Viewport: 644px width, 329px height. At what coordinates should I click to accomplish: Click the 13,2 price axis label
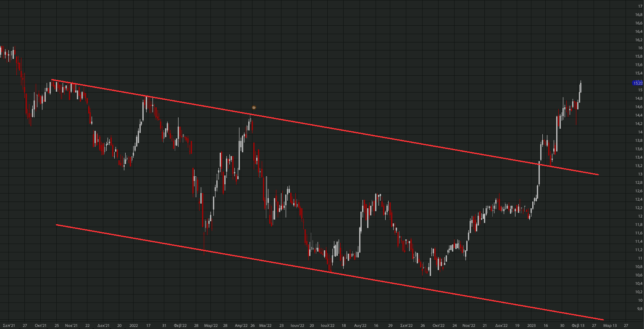click(x=639, y=166)
